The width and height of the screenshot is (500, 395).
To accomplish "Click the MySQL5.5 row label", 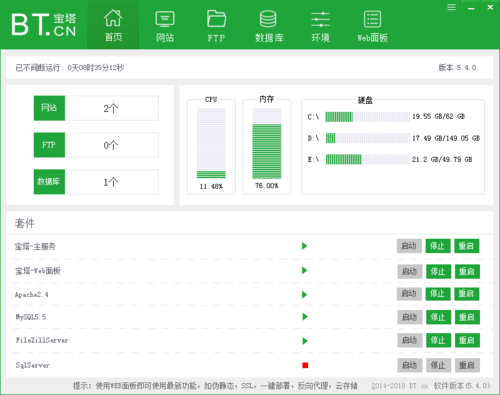I will coord(31,317).
